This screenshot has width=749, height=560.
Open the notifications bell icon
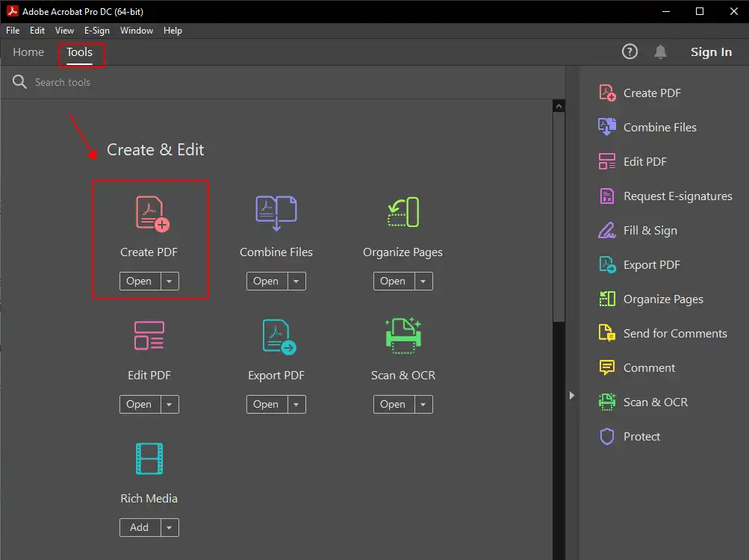tap(660, 52)
